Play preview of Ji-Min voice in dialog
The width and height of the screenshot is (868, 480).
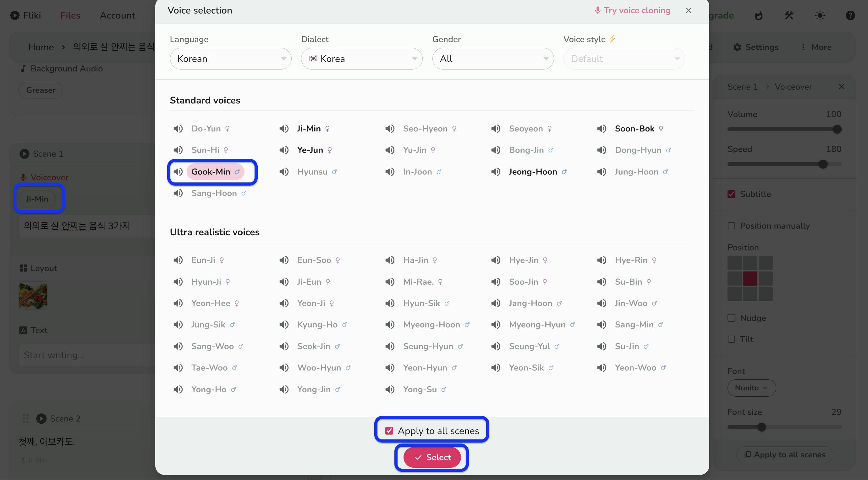tap(284, 129)
